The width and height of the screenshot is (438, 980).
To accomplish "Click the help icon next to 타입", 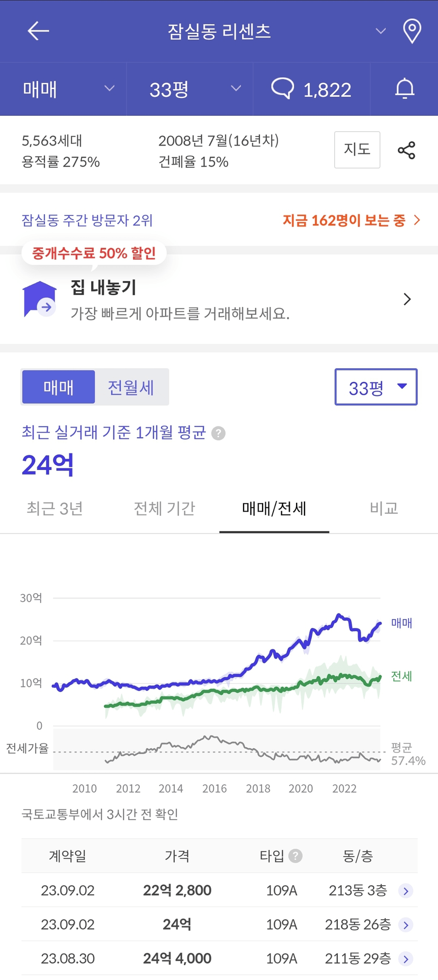I will 296,856.
